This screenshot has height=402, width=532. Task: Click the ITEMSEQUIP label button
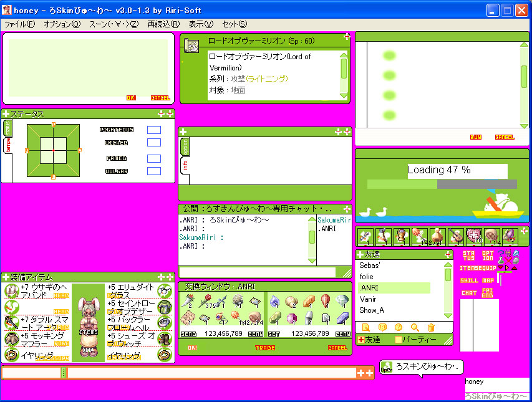(478, 268)
